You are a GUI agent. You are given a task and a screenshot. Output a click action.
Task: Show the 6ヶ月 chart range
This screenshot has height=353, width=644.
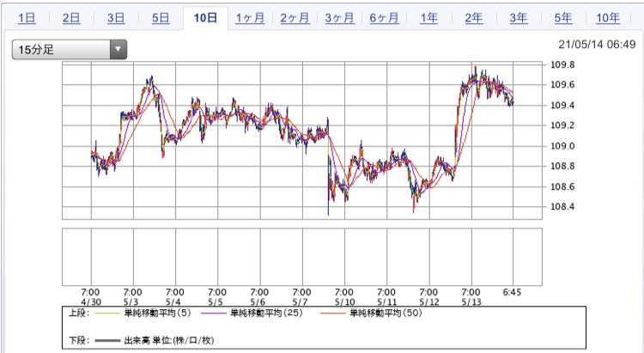tap(384, 18)
